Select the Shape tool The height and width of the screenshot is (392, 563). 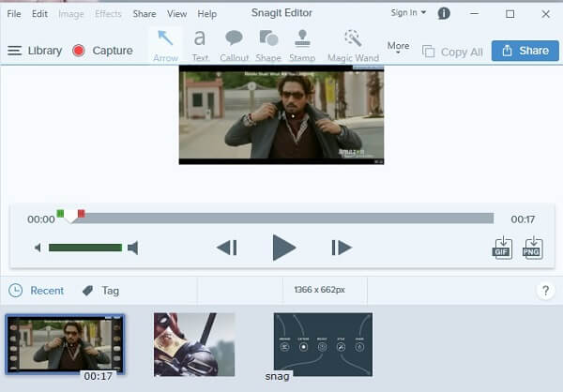(268, 46)
